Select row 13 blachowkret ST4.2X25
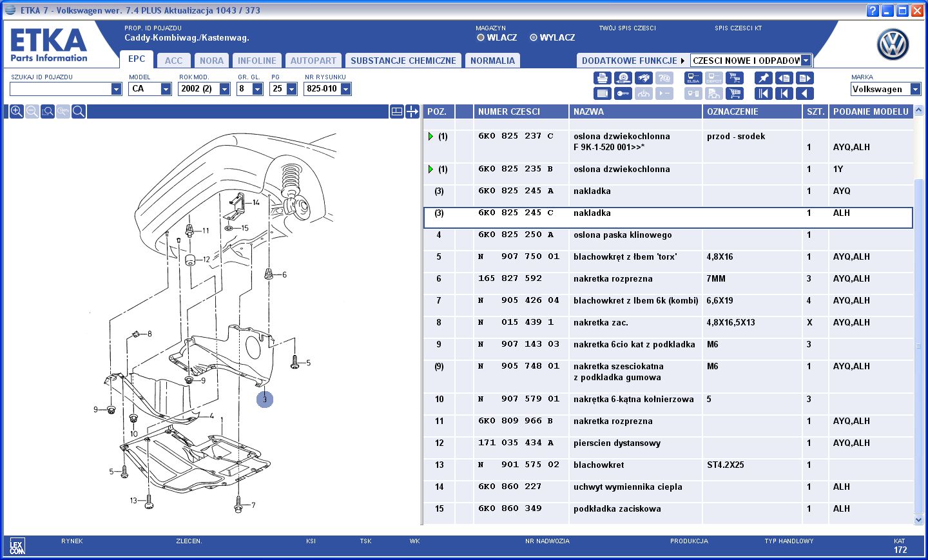Image resolution: width=928 pixels, height=560 pixels. pos(668,470)
